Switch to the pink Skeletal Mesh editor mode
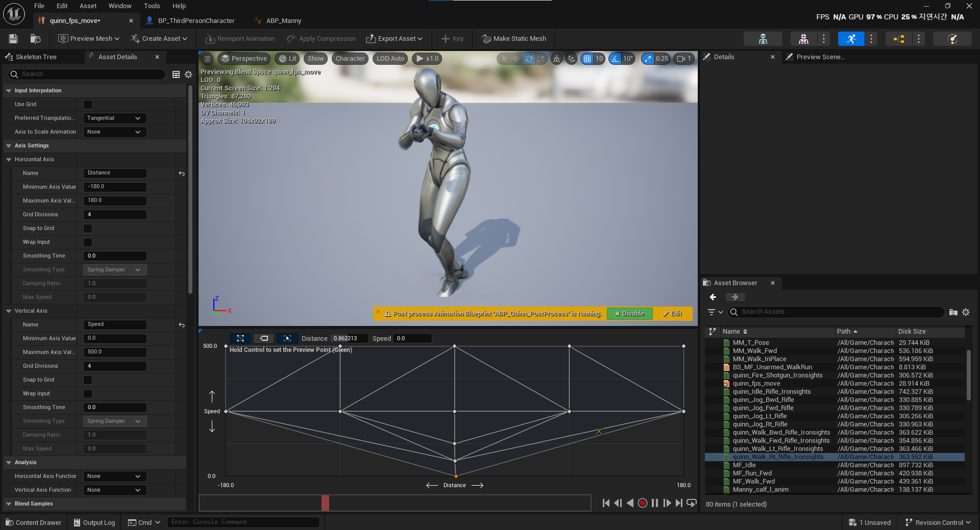The width and height of the screenshot is (980, 530). point(803,39)
